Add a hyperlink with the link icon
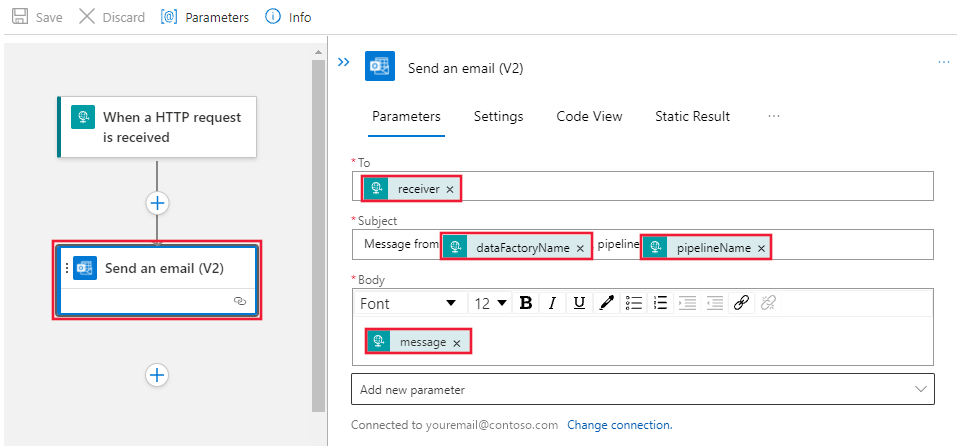Screen dimensions: 960x446 (741, 303)
